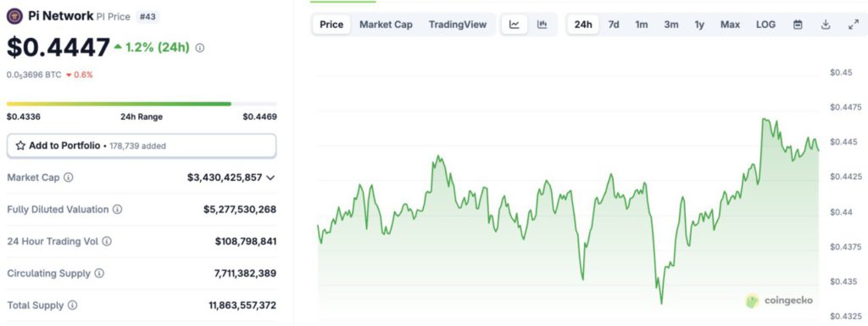The image size is (868, 326).
Task: Open the calendar date range picker
Action: coord(798,25)
